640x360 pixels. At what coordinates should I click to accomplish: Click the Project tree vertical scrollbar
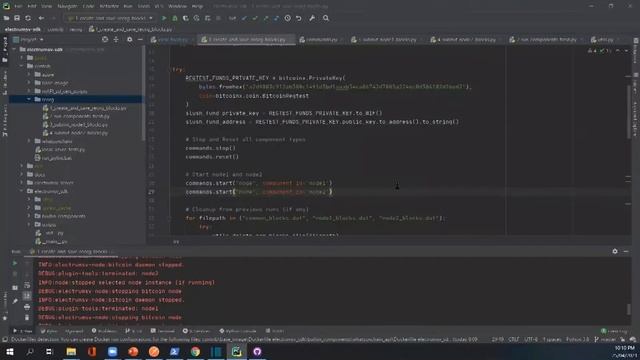tap(143, 94)
